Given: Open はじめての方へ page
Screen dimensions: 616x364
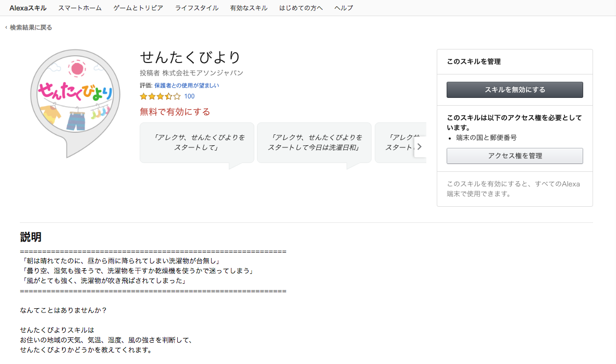Looking at the screenshot, I should pyautogui.click(x=301, y=8).
